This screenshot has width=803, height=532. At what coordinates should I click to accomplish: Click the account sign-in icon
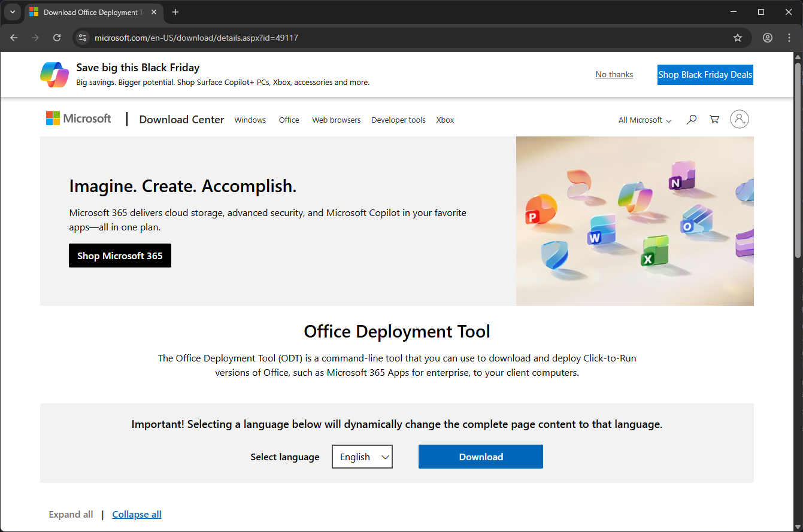coord(740,119)
